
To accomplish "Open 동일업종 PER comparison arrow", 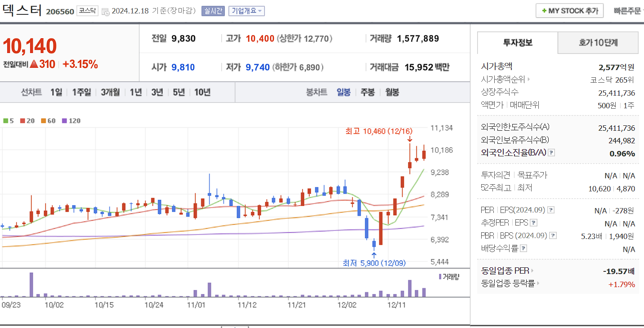I will [532, 270].
